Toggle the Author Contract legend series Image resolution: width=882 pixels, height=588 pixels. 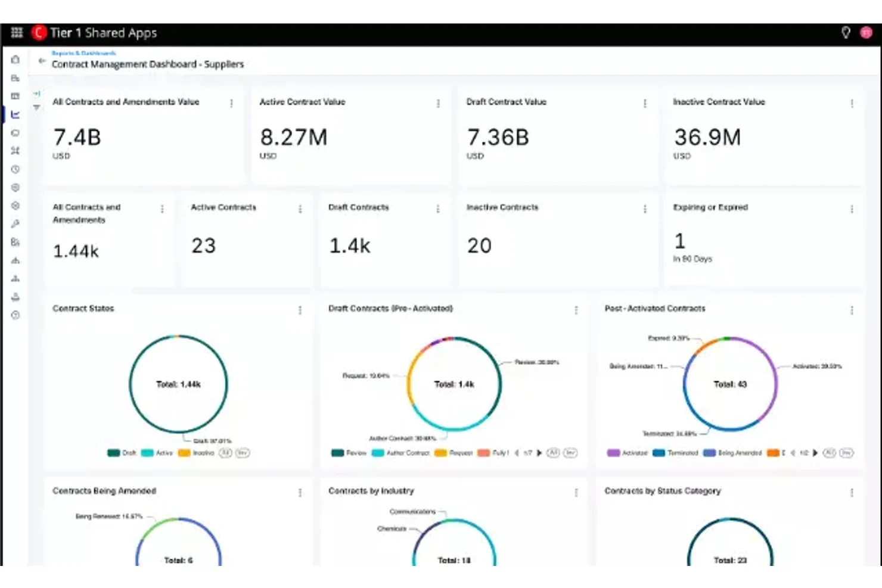click(x=400, y=453)
